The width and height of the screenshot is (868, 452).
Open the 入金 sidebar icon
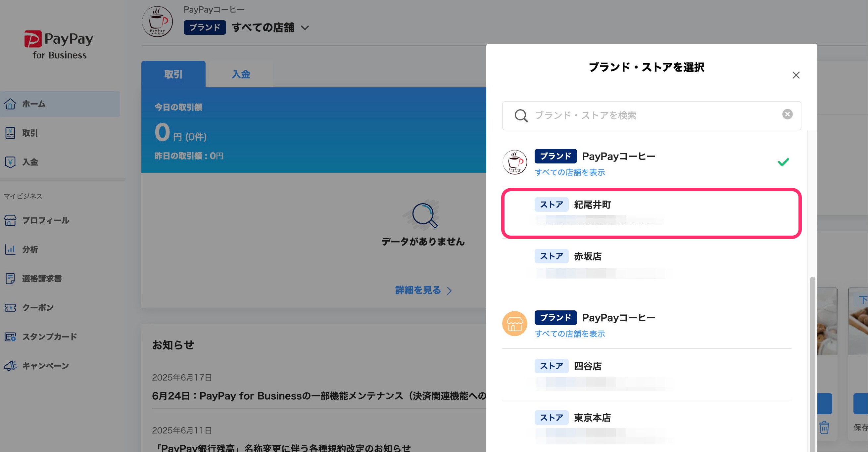tap(10, 162)
